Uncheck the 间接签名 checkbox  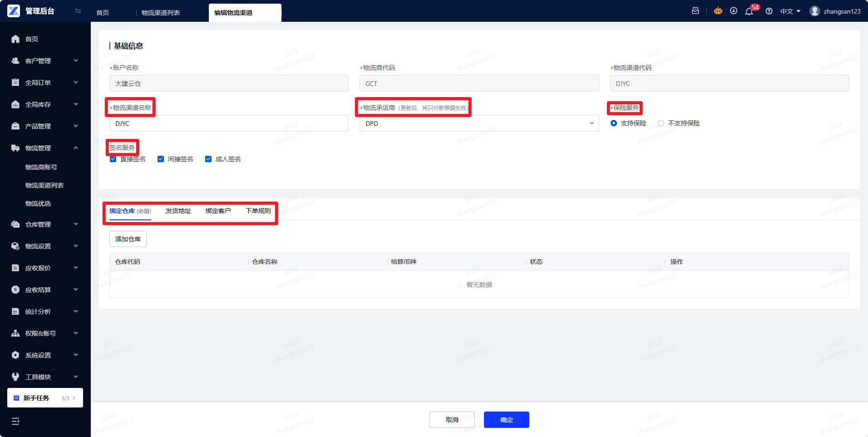coord(161,159)
